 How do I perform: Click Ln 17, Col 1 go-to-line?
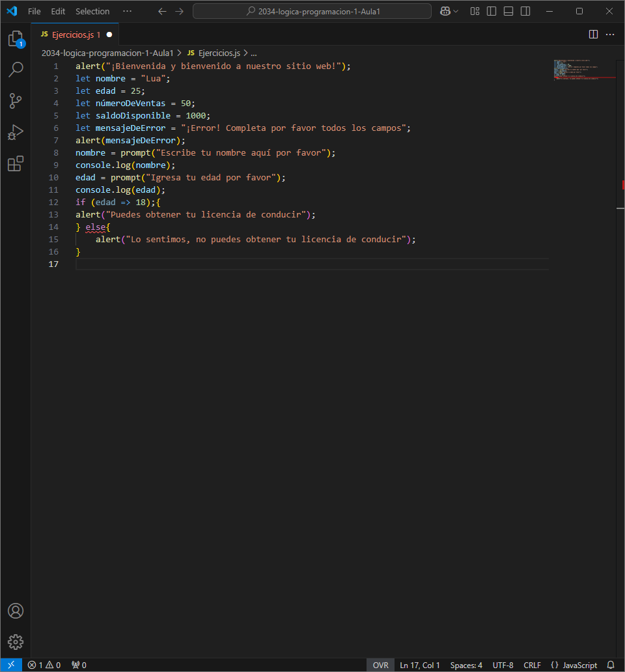click(x=420, y=665)
